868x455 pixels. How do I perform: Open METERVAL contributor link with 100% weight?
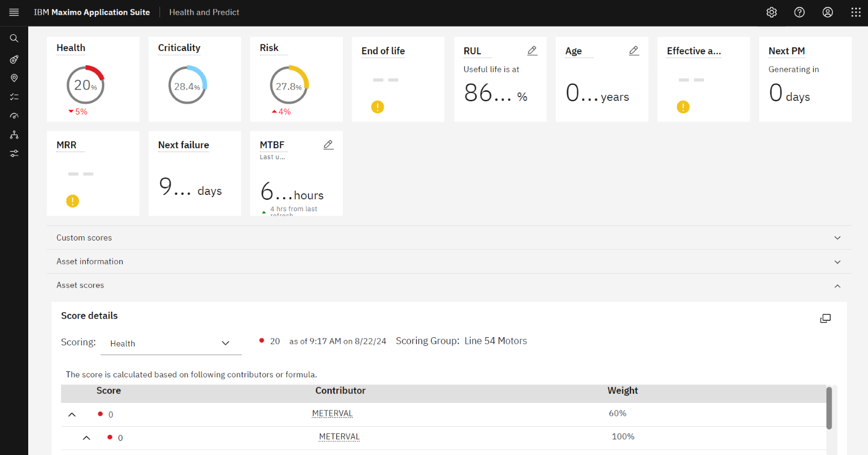pos(339,437)
